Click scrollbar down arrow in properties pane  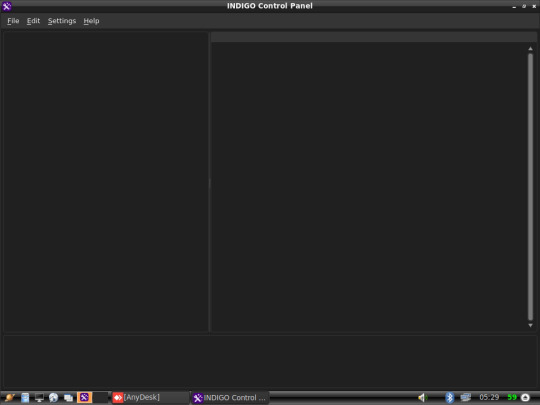point(530,325)
